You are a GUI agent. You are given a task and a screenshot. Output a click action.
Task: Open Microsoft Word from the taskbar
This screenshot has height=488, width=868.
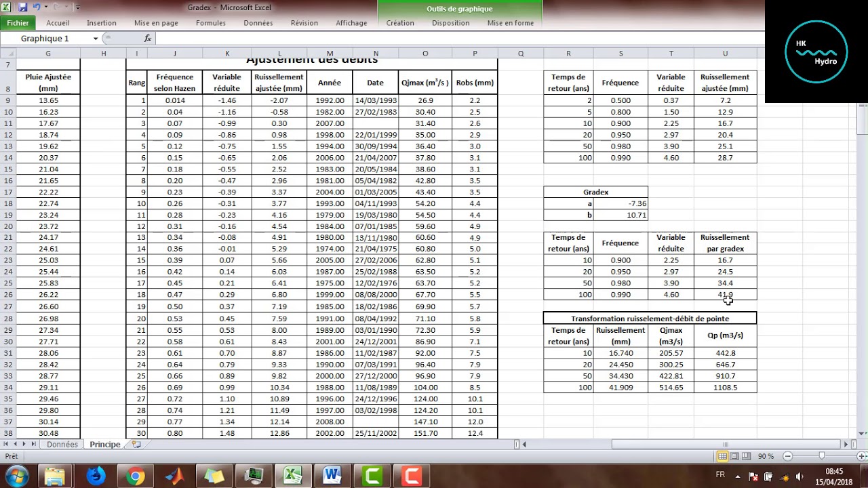pyautogui.click(x=332, y=476)
